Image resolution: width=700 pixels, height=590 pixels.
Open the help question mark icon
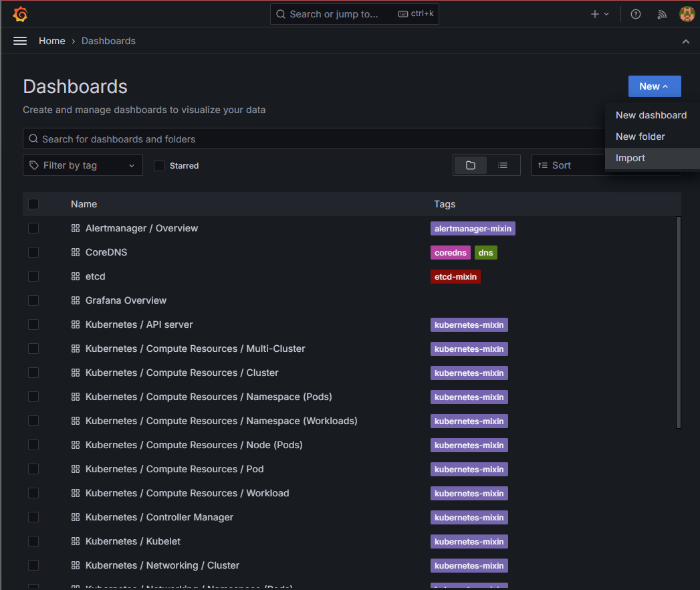coord(636,14)
